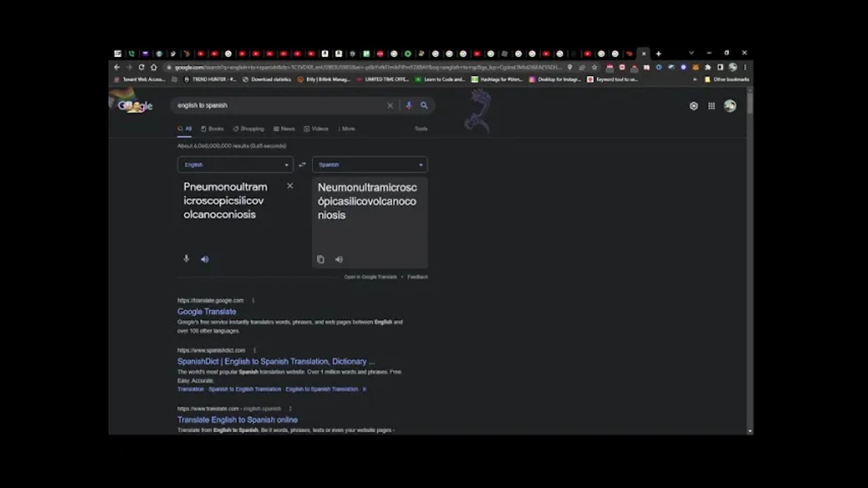
Task: Open the Chrome three-dot menu
Action: pos(745,67)
